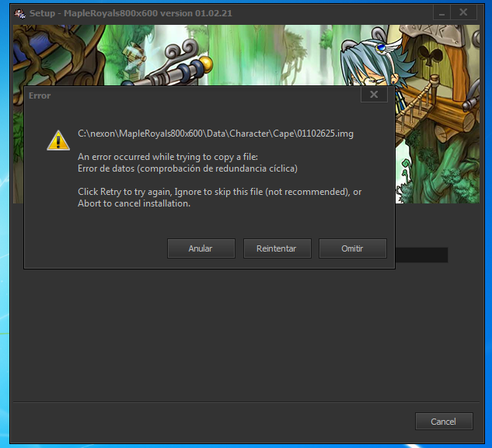This screenshot has width=492, height=448.
Task: Close the MapleRoyals Setup window
Action: tap(463, 13)
